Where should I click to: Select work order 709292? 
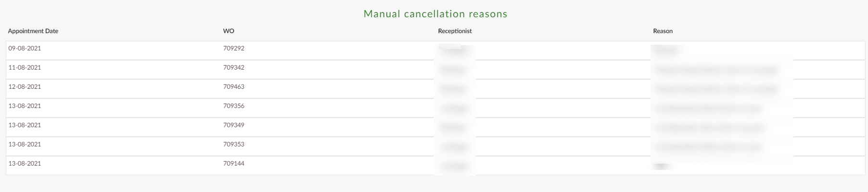point(234,48)
